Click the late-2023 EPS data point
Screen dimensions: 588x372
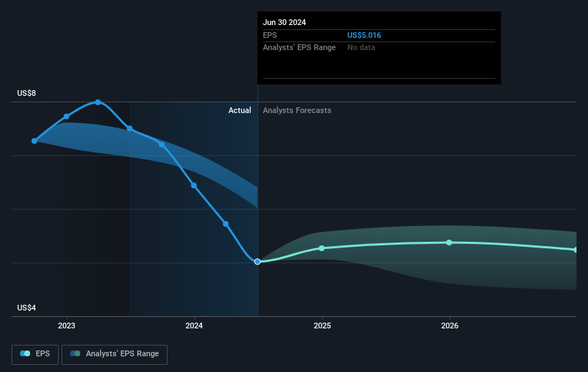(162, 145)
